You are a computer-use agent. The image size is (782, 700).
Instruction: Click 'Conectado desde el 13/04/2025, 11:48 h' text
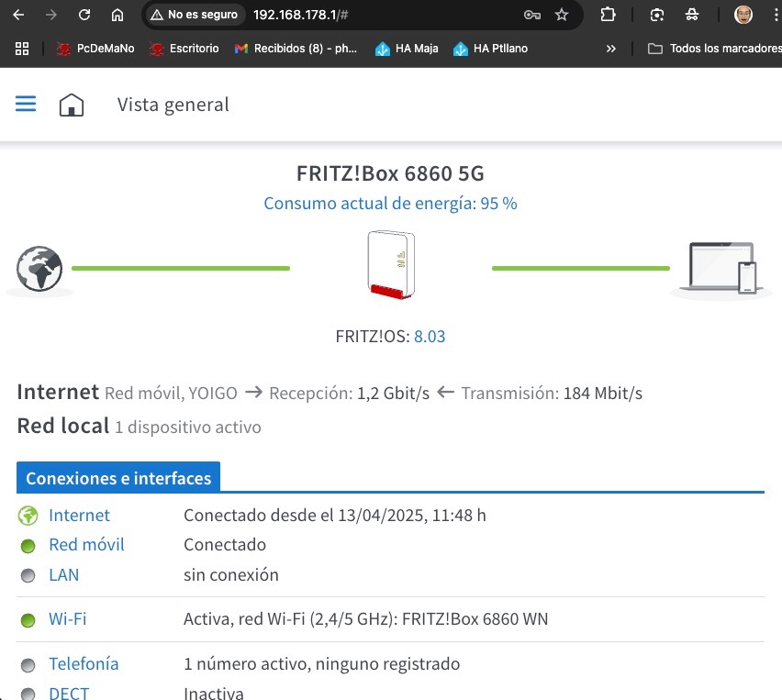(335, 515)
